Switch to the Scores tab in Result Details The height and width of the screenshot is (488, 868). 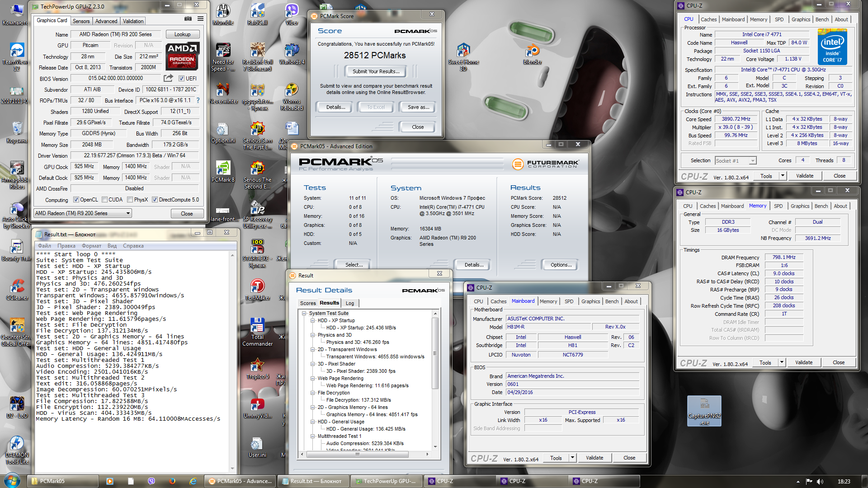pyautogui.click(x=308, y=303)
